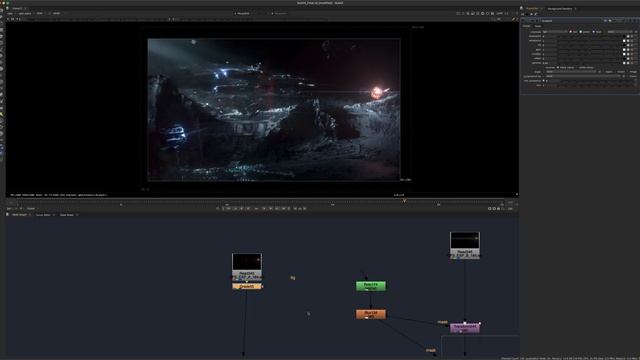
Task: Select the orange Blur node
Action: 371,314
